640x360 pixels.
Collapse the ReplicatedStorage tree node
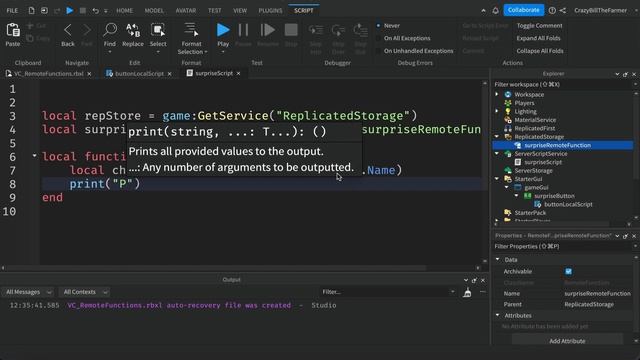(497, 137)
